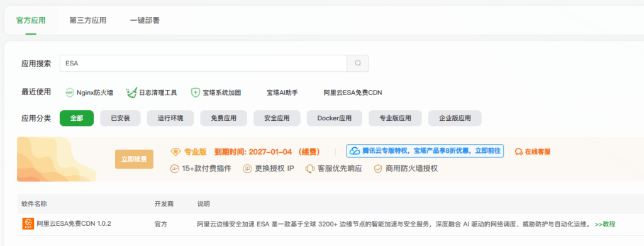644x246 pixels.
Task: Click the 日志清理工具 broom icon
Action: [131, 93]
